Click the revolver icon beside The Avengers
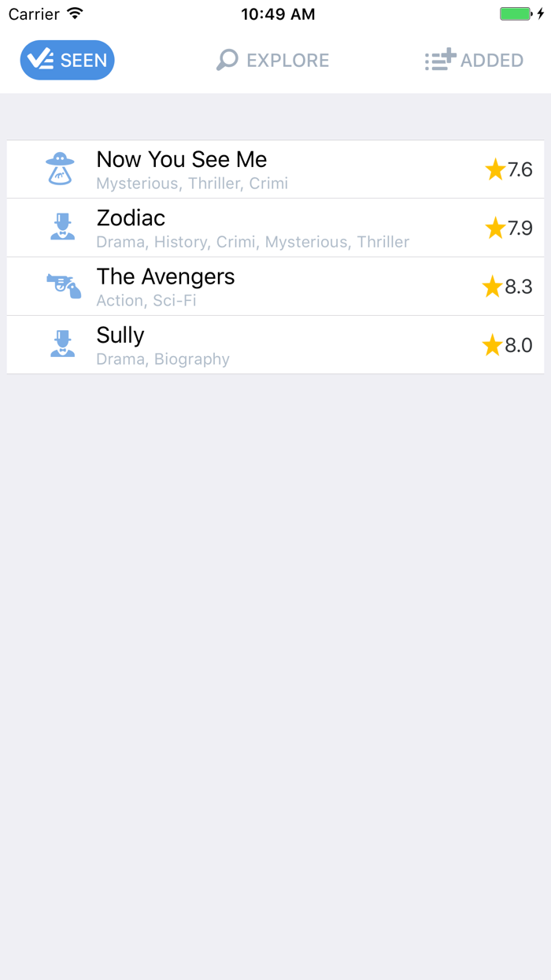551x980 pixels. point(61,285)
